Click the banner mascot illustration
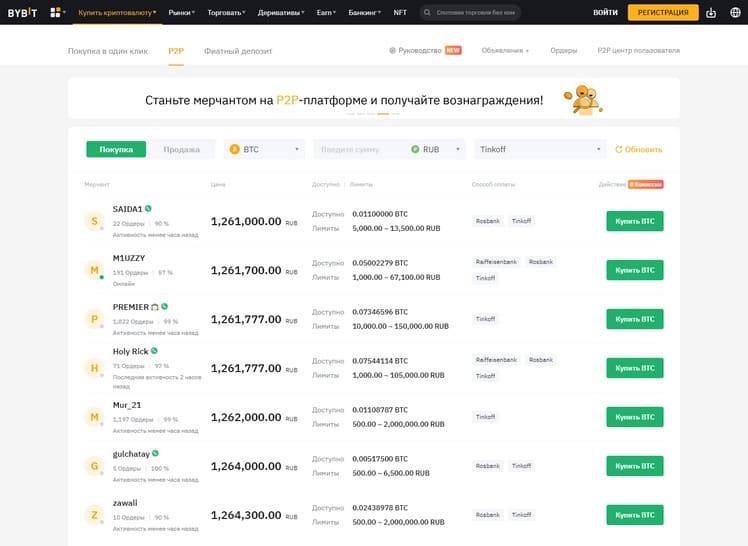This screenshot has height=546, width=748. coord(583,100)
